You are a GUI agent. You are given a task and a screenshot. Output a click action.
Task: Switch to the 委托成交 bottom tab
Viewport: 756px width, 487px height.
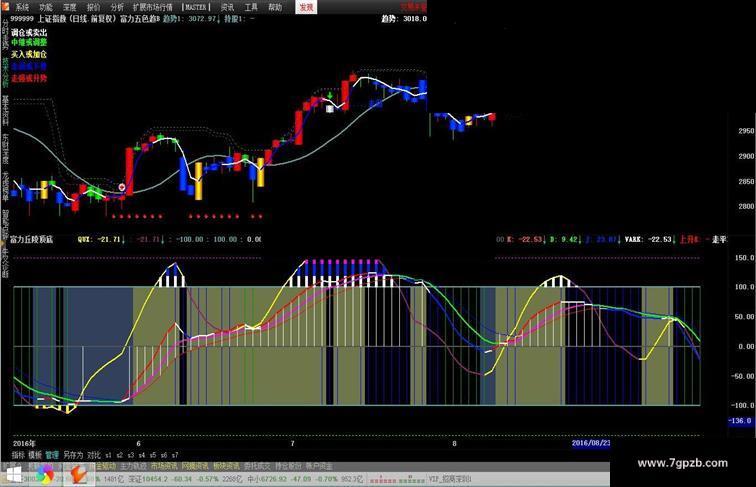click(257, 466)
